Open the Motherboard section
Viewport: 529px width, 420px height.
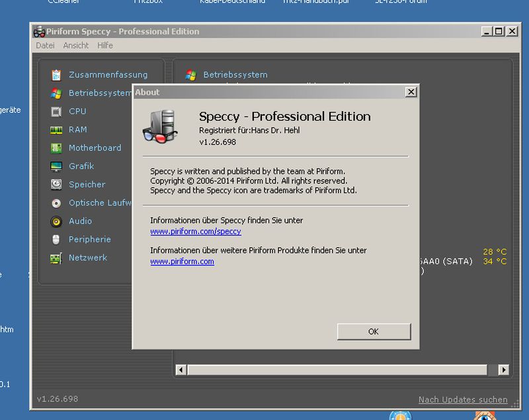pyautogui.click(x=95, y=147)
